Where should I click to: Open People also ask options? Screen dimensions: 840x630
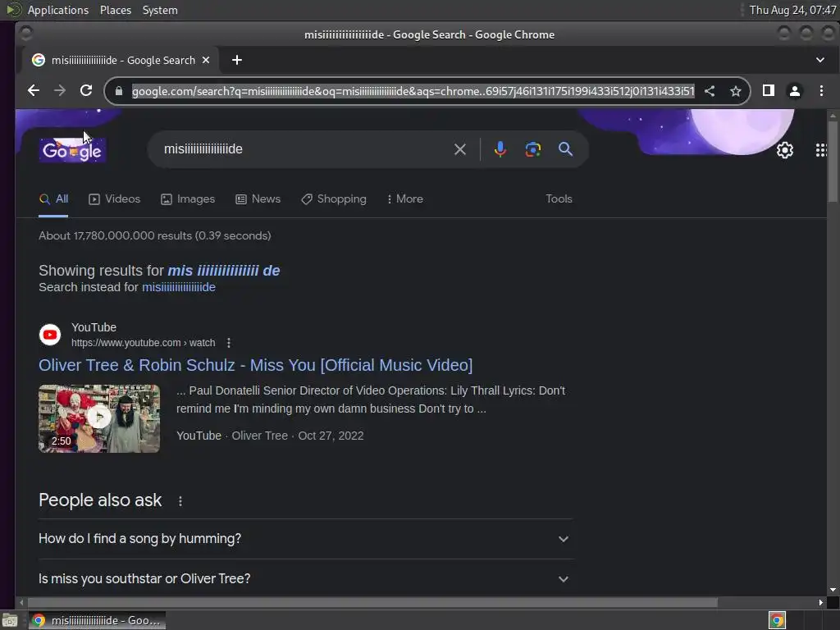click(x=180, y=501)
